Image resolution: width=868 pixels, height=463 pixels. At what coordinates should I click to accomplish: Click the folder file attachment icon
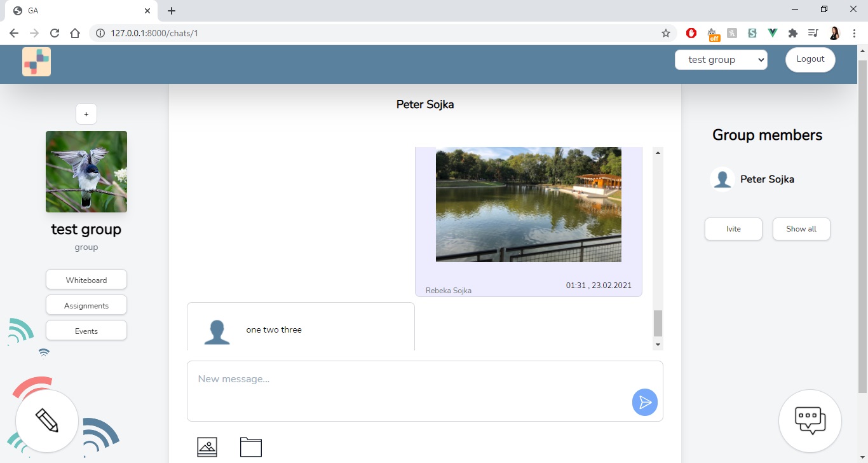pos(251,446)
